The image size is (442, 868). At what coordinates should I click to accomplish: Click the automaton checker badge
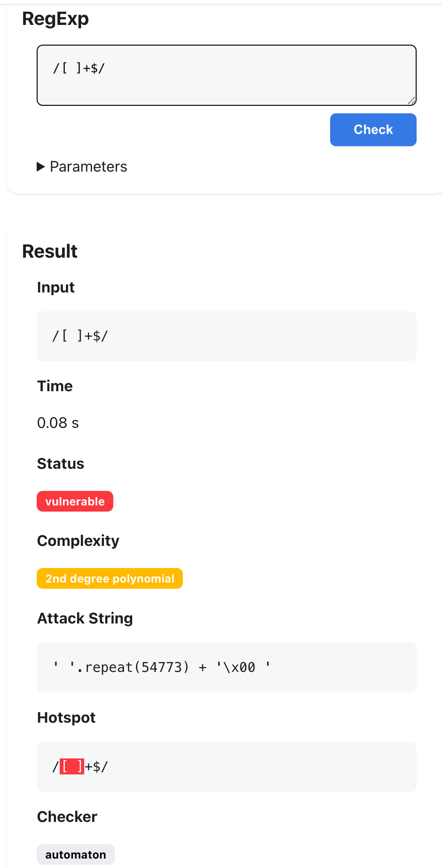coord(76,854)
